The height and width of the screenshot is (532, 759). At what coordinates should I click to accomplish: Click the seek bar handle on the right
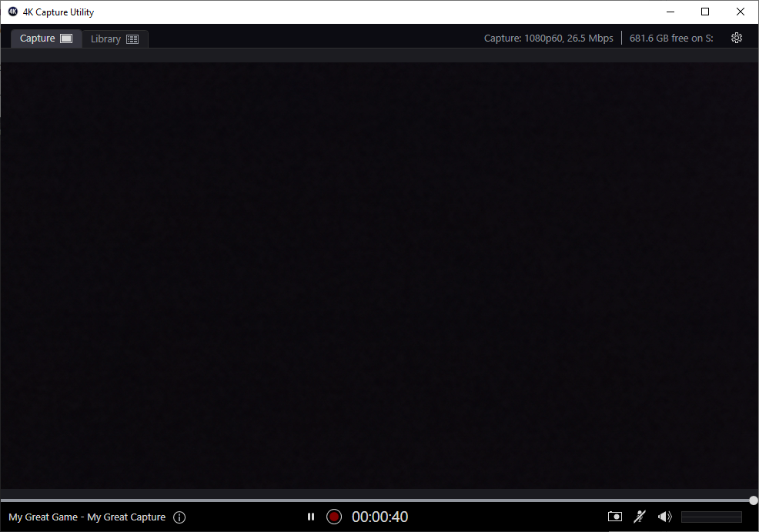[x=752, y=500]
